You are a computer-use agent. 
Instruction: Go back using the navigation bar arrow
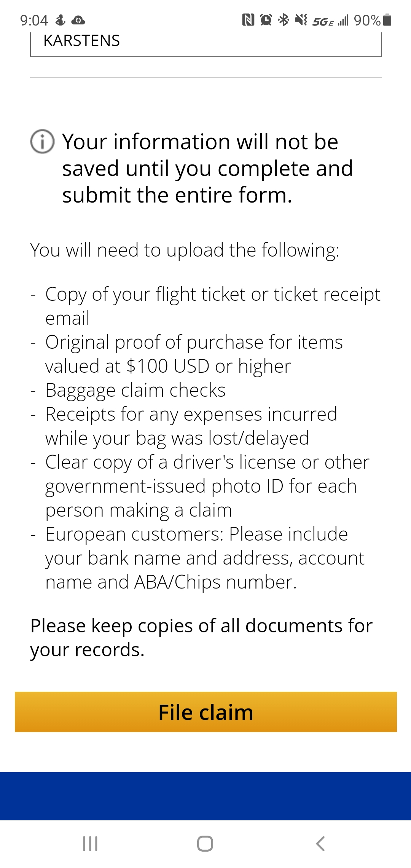pos(320,844)
